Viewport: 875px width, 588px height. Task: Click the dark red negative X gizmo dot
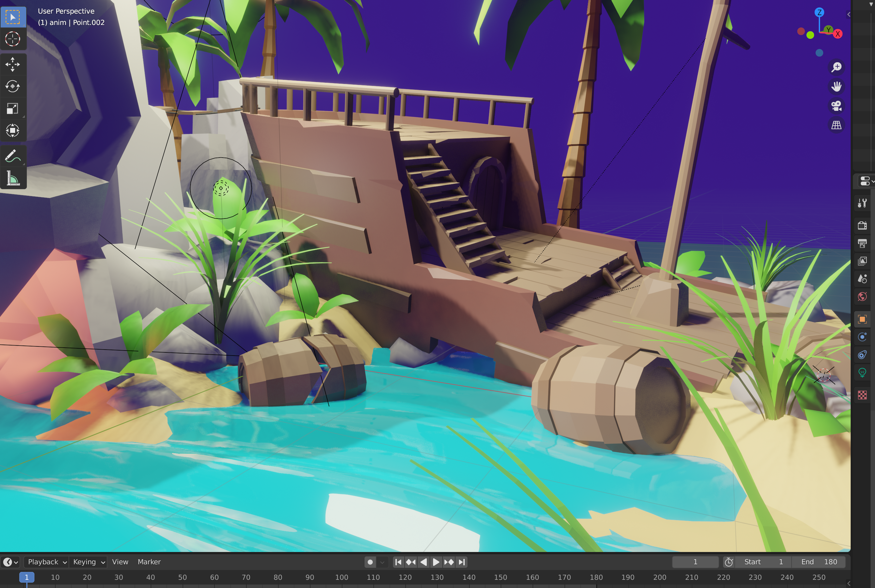tap(801, 32)
